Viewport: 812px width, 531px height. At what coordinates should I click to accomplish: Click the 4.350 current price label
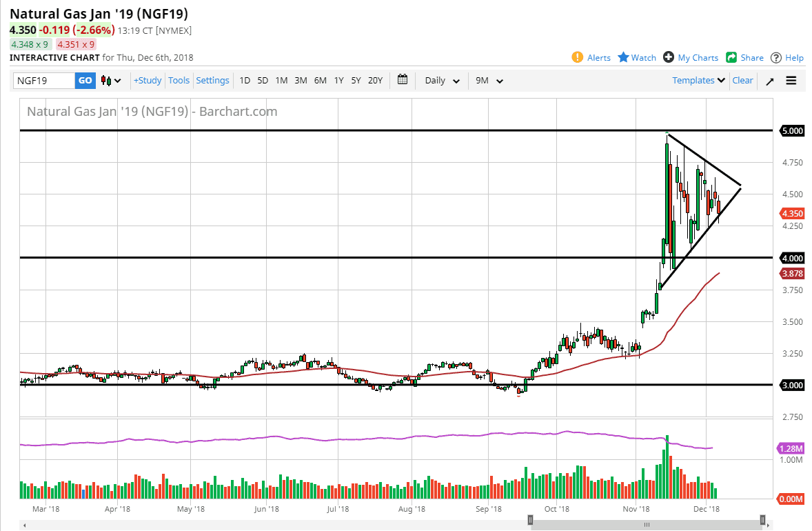792,214
